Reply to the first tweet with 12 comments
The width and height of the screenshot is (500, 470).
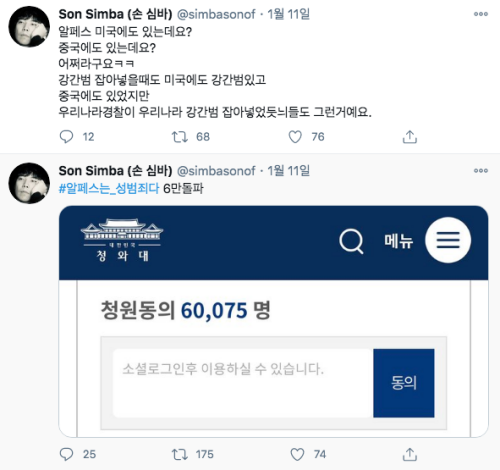pyautogui.click(x=66, y=137)
